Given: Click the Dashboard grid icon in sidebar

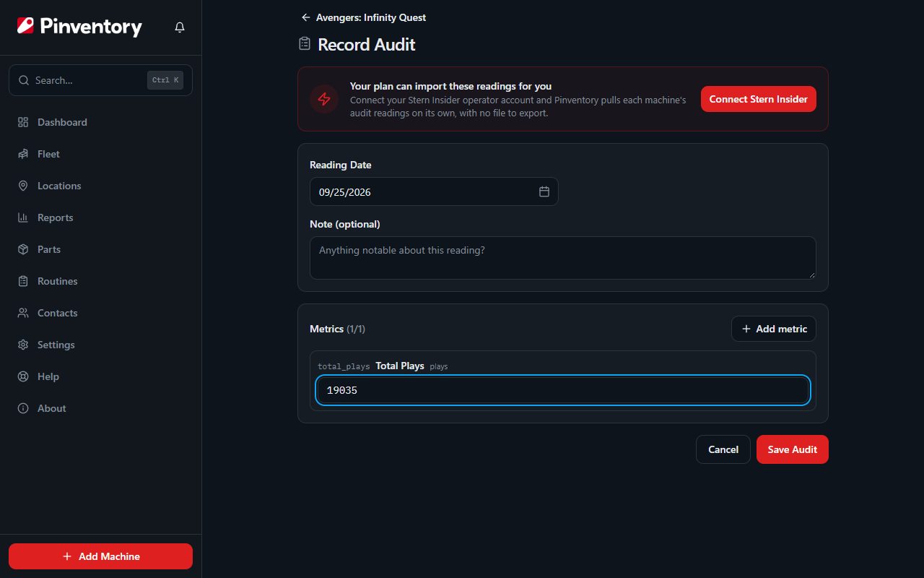Looking at the screenshot, I should pyautogui.click(x=23, y=122).
